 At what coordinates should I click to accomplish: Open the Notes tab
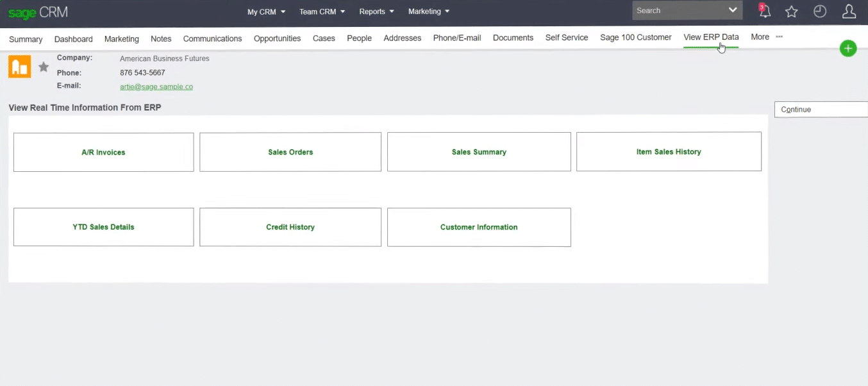click(x=161, y=39)
